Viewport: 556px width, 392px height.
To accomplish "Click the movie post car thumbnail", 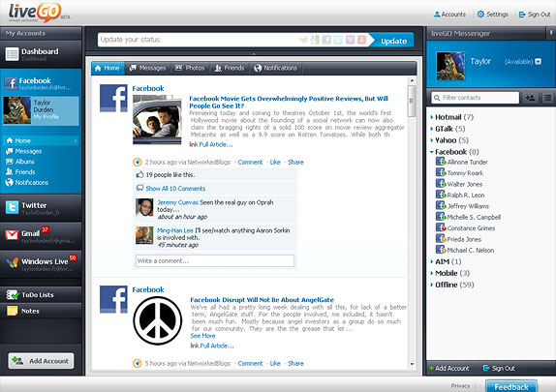I will 157,119.
